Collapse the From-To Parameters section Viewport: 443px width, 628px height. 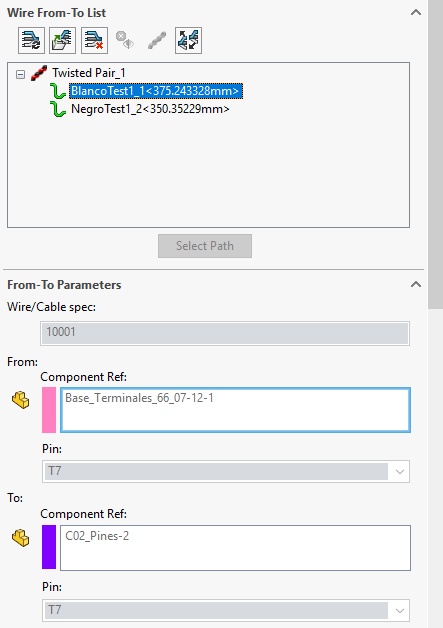[416, 284]
